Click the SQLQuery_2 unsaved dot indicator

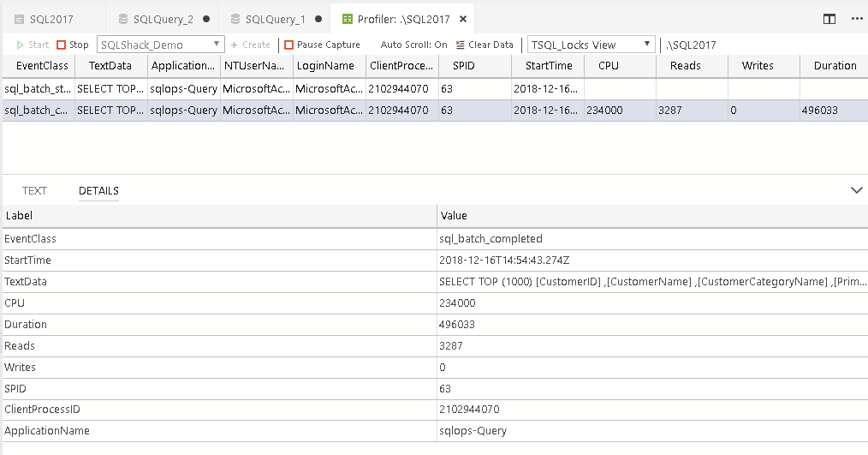(x=206, y=19)
